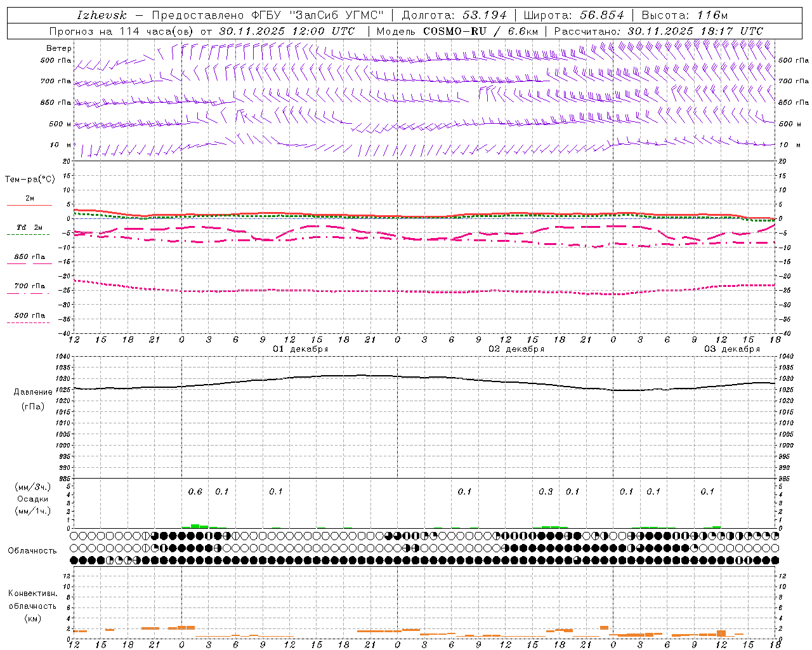Click the Td 2м dew point legend label

click(29, 227)
